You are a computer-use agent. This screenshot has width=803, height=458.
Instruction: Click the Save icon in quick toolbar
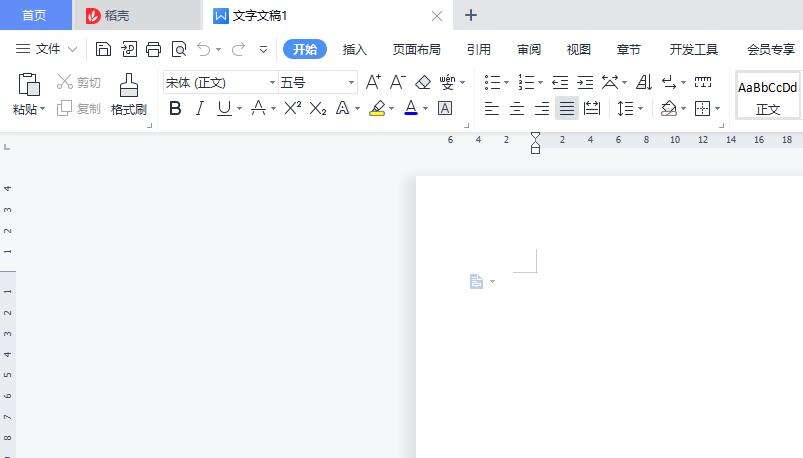(x=103, y=49)
